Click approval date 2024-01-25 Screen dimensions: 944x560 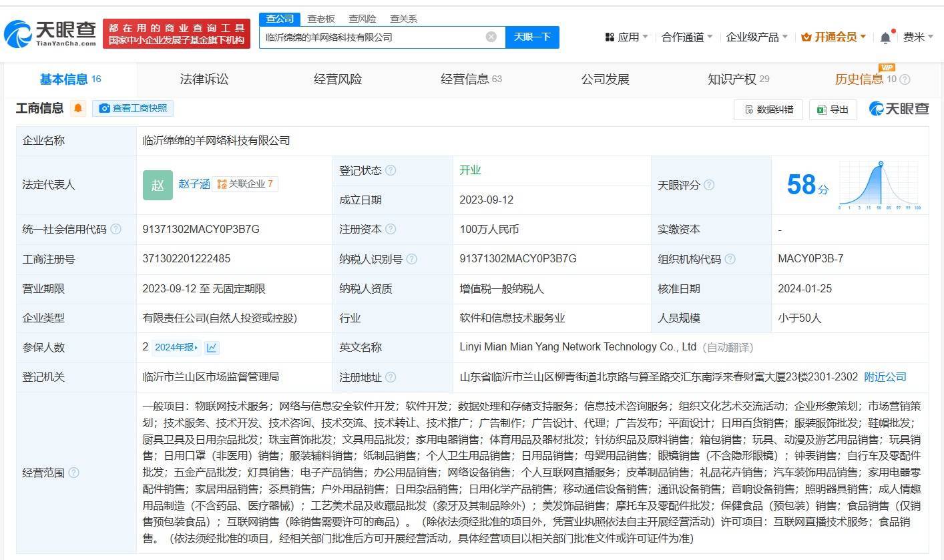tap(804, 288)
